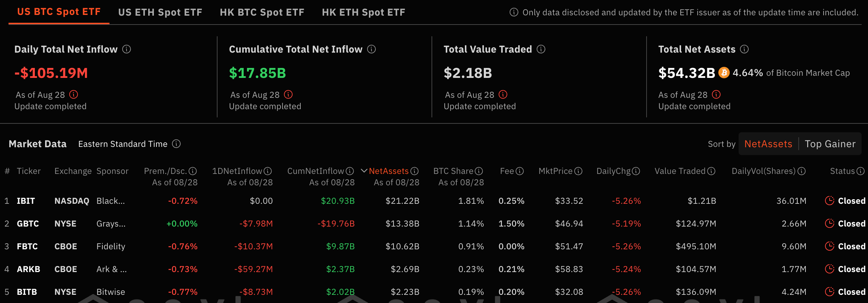Sort table by 1DNetInflow column header
The image size is (868, 303).
(x=237, y=171)
